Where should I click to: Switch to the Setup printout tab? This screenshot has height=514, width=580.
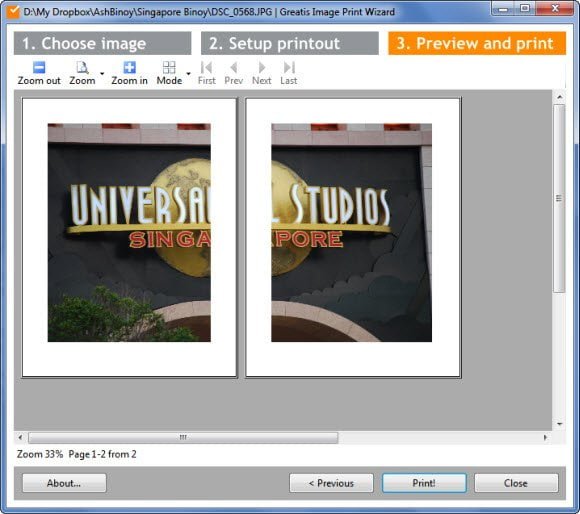pyautogui.click(x=290, y=43)
